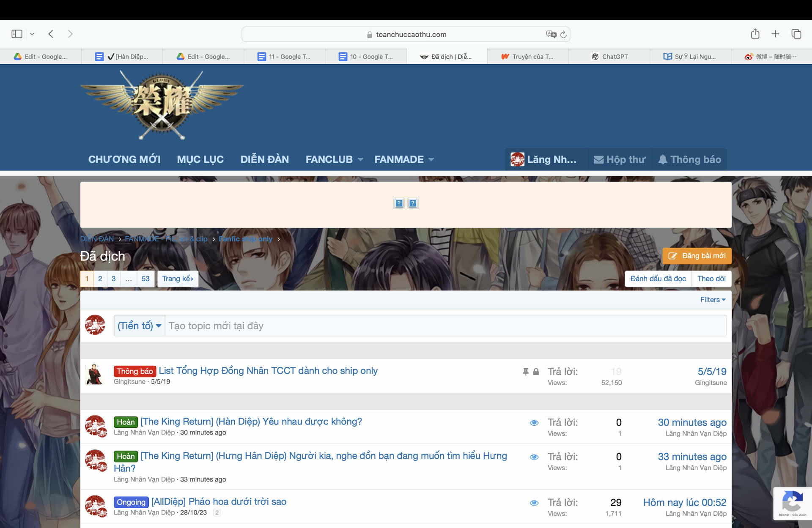Click the locked thread padlock icon
This screenshot has width=812, height=528.
pyautogui.click(x=536, y=372)
